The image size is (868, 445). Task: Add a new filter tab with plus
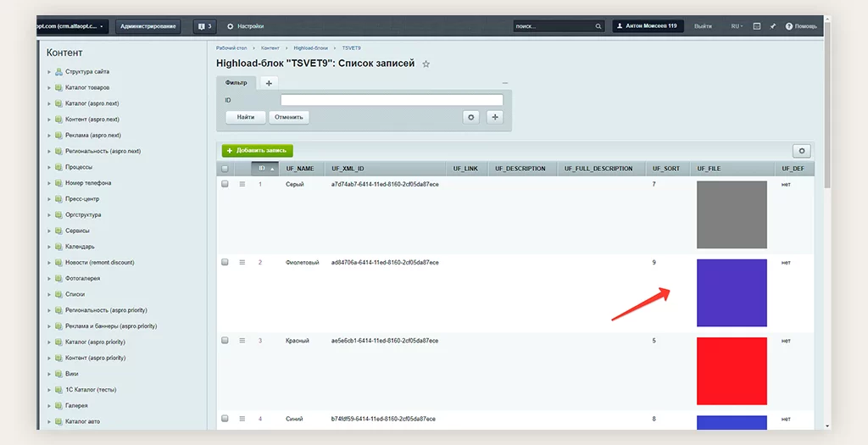(269, 83)
